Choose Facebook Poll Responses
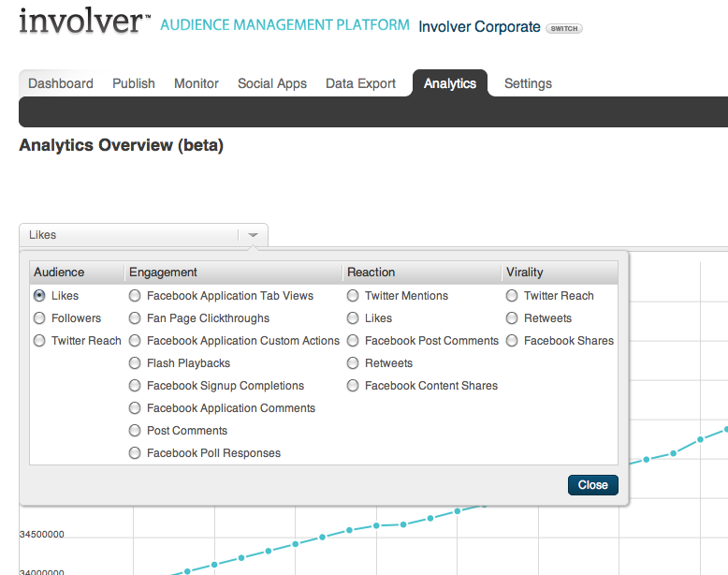 coord(135,452)
